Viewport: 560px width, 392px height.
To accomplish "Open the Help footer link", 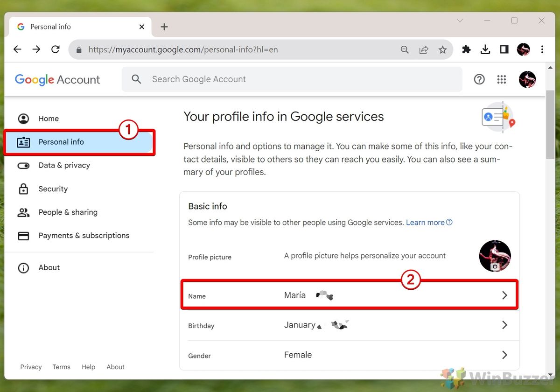I will pyautogui.click(x=88, y=367).
